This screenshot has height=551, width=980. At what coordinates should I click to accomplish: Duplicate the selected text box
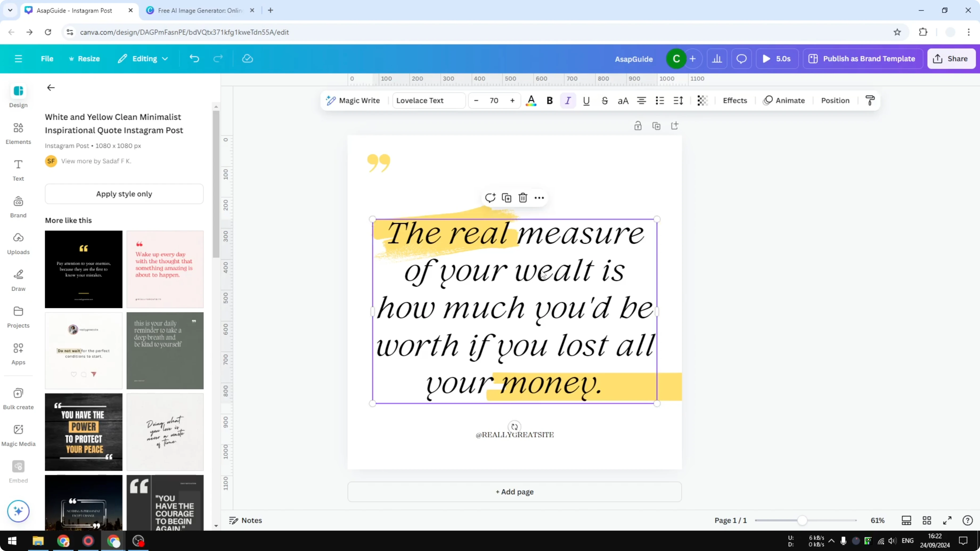(506, 198)
